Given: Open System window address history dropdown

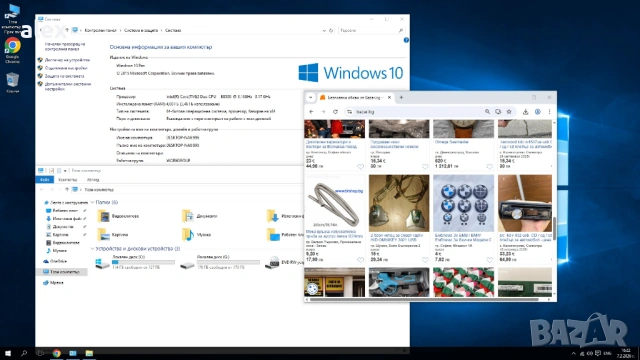Looking at the screenshot, I should (324, 31).
